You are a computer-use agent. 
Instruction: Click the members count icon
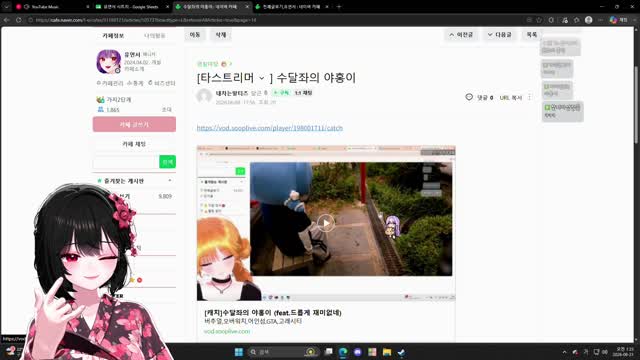point(100,109)
